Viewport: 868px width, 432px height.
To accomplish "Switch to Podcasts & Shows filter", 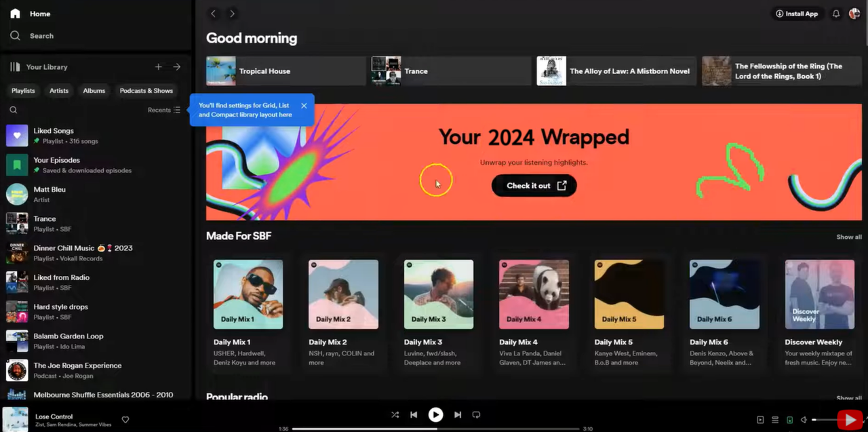I will coord(146,90).
